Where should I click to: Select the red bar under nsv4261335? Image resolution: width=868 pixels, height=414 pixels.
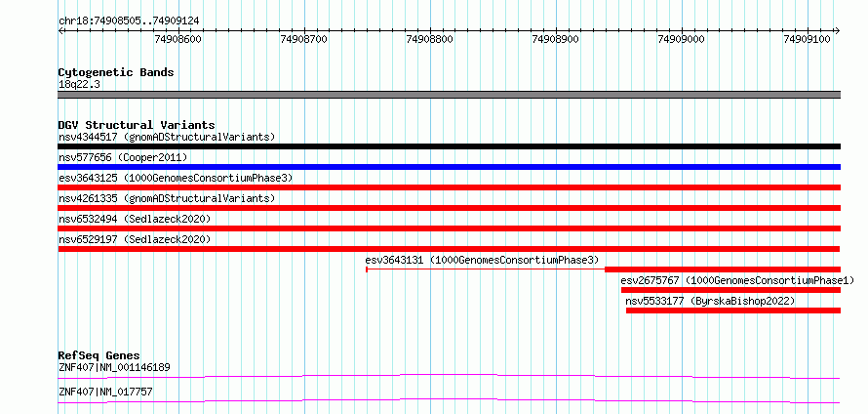coord(450,208)
